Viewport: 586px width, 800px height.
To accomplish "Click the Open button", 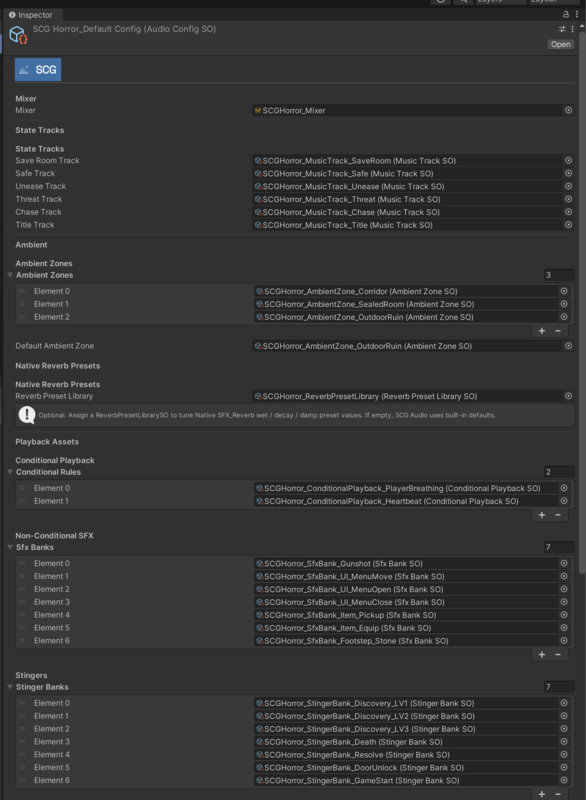I will (x=560, y=44).
